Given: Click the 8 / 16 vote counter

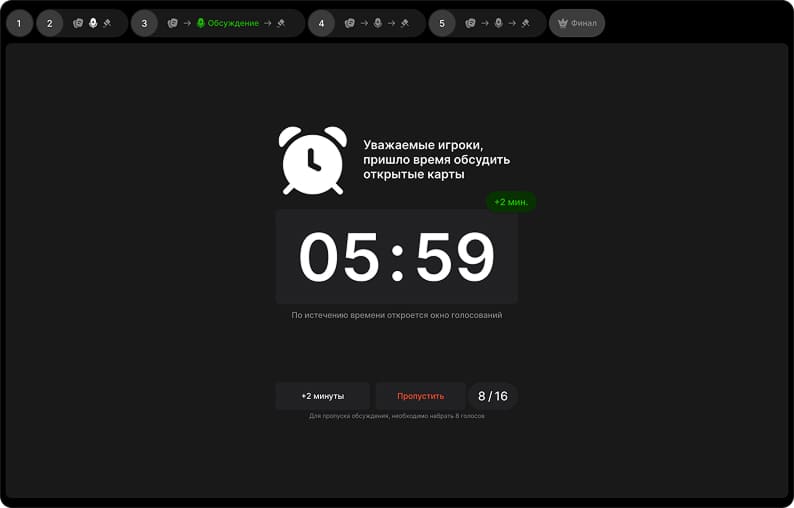Looking at the screenshot, I should (493, 396).
